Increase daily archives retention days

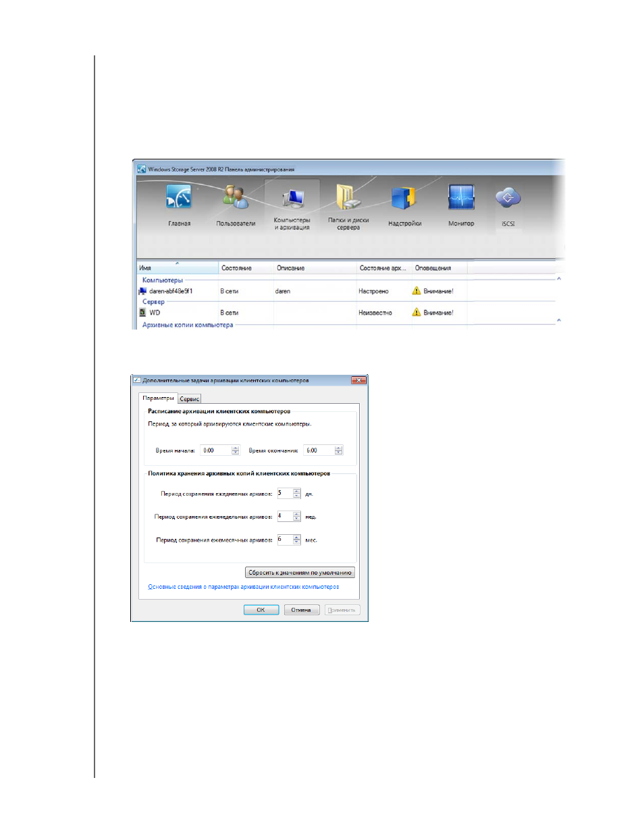[x=296, y=491]
